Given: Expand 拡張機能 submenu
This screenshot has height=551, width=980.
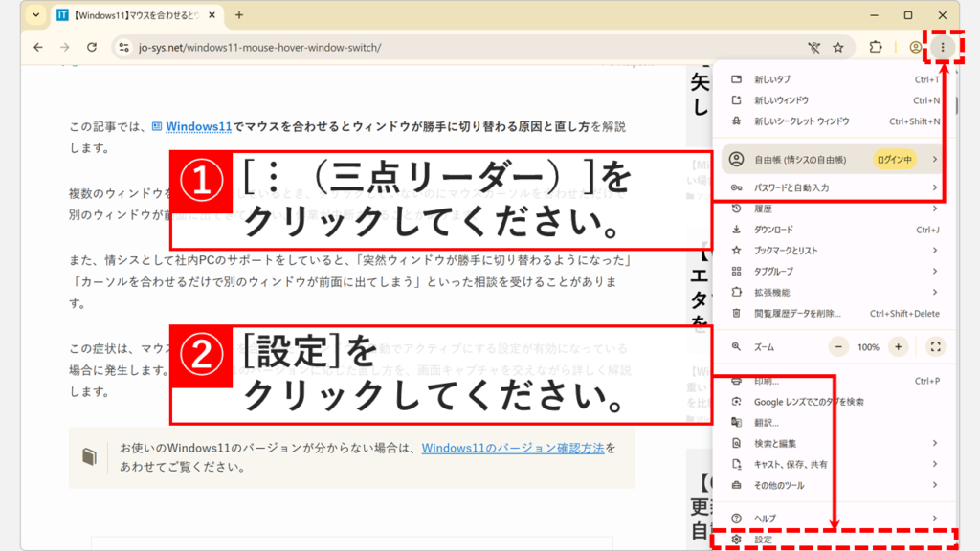Looking at the screenshot, I should 835,293.
